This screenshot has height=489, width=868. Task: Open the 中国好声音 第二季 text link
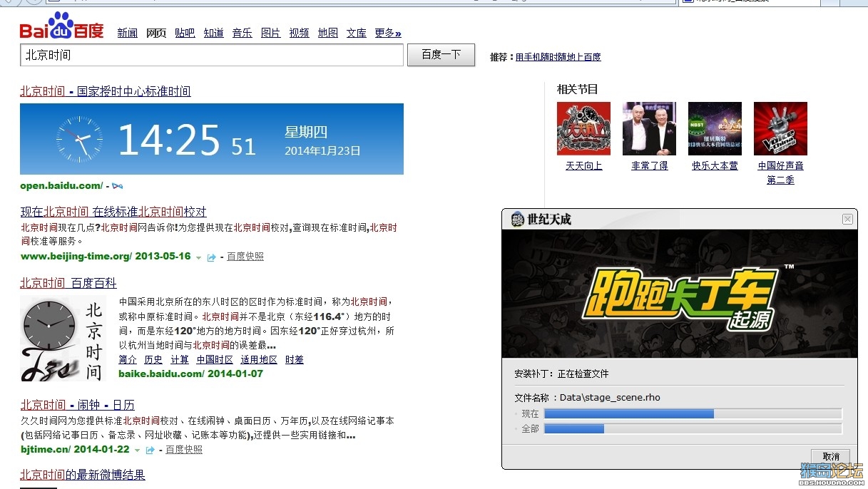click(780, 173)
